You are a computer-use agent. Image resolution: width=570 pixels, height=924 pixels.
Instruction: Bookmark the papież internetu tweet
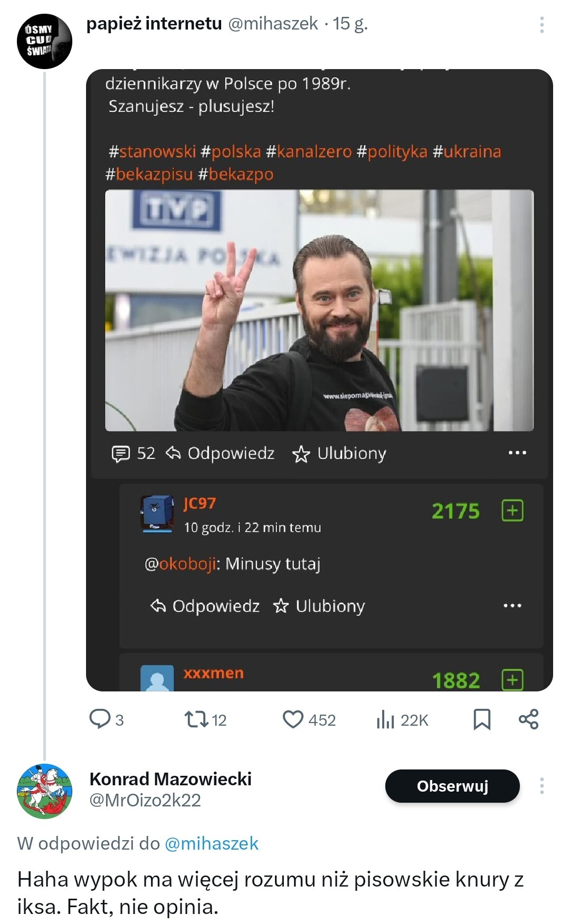(482, 719)
